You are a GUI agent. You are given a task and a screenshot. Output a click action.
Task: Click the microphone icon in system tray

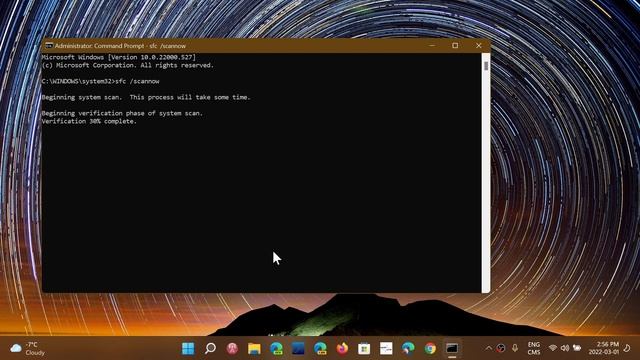click(515, 348)
